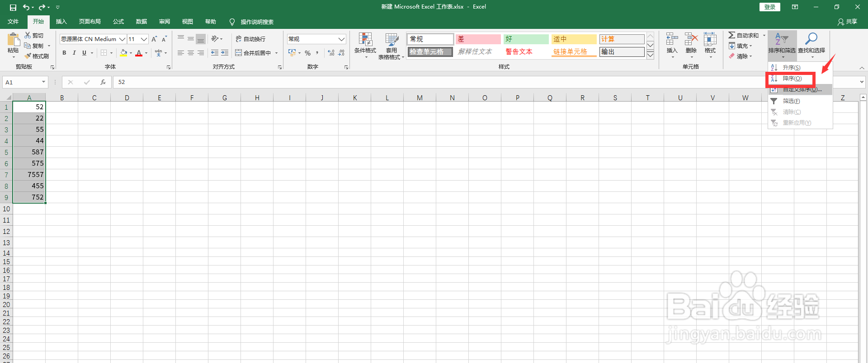Image resolution: width=868 pixels, height=363 pixels.
Task: Open Format as Table icon
Action: 392,40
